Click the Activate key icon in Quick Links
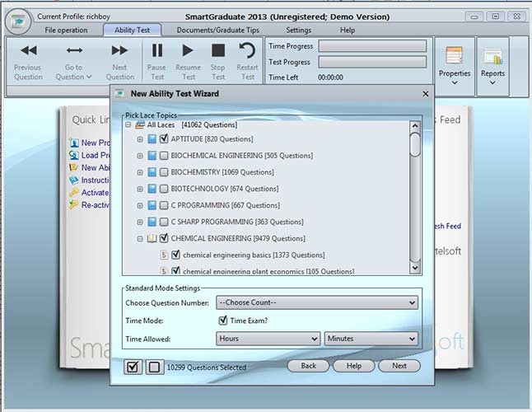Viewport: 532px width, 412px height. tap(73, 193)
